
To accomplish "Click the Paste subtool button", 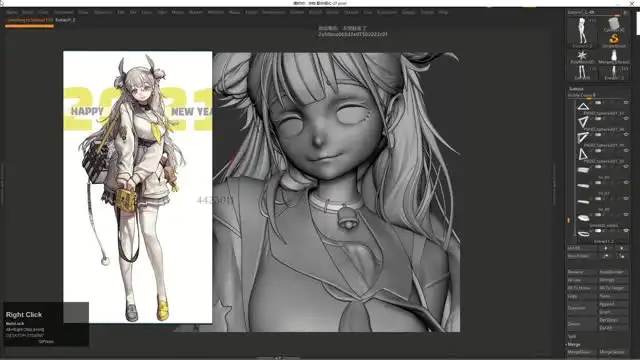I will (613, 296).
